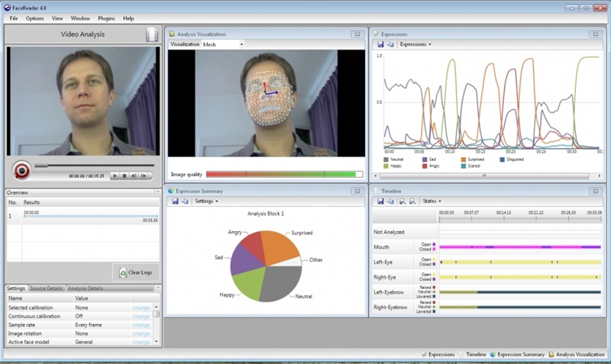The height and width of the screenshot is (364, 611).
Task: Open the Expressions dropdown in chart toolbar
Action: pos(415,44)
